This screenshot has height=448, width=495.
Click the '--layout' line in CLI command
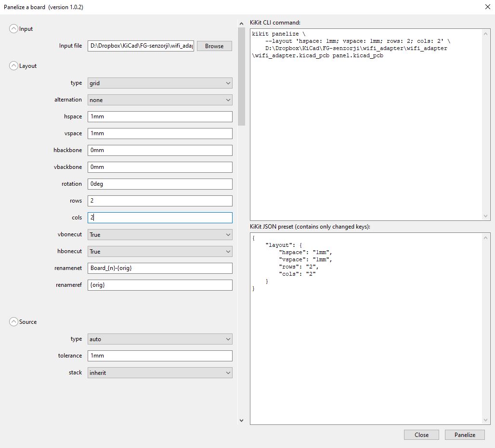[358, 41]
